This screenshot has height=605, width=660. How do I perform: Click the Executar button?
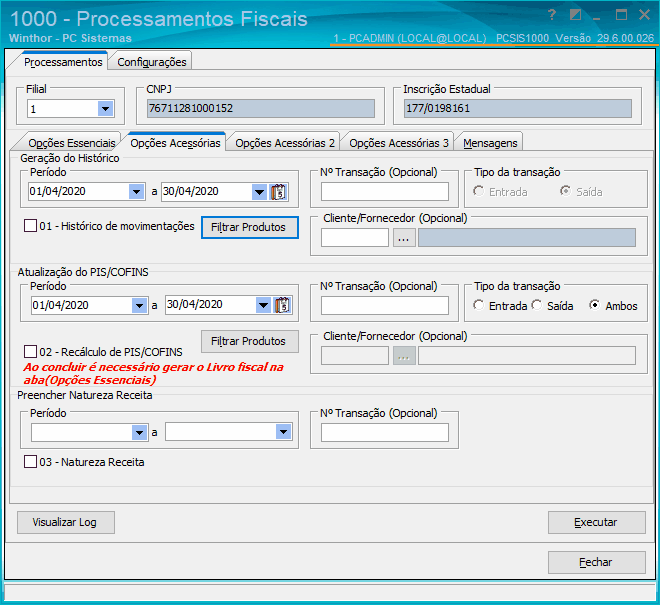[596, 522]
